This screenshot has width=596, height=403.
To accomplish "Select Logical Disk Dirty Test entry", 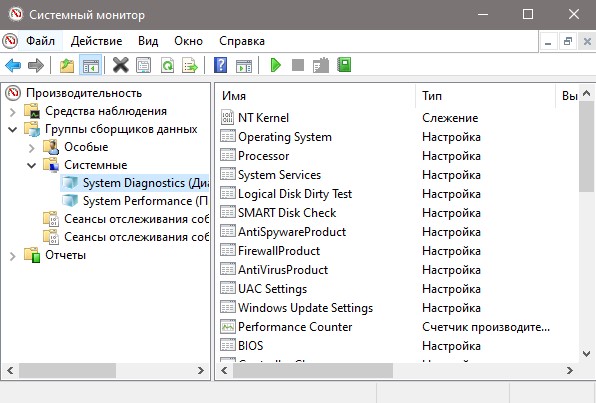I will tap(295, 194).
